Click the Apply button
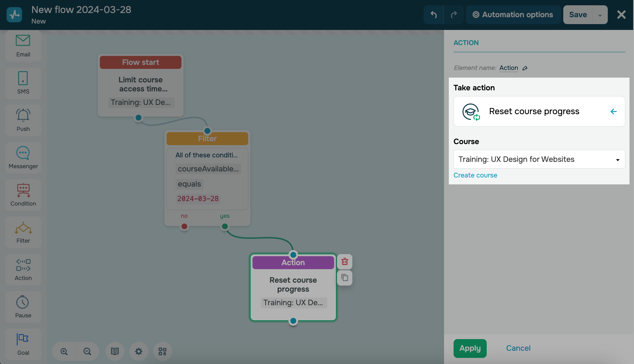The image size is (634, 364). [x=470, y=348]
